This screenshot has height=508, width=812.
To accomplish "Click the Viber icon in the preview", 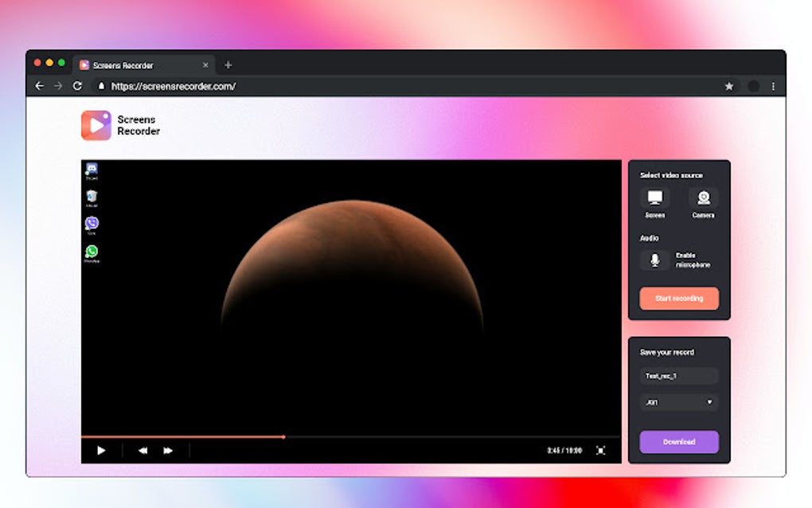I will pyautogui.click(x=92, y=226).
